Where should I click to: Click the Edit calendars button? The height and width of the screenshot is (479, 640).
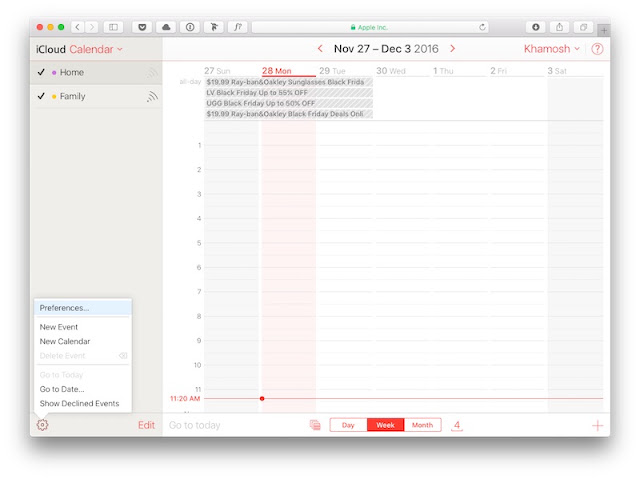(146, 425)
